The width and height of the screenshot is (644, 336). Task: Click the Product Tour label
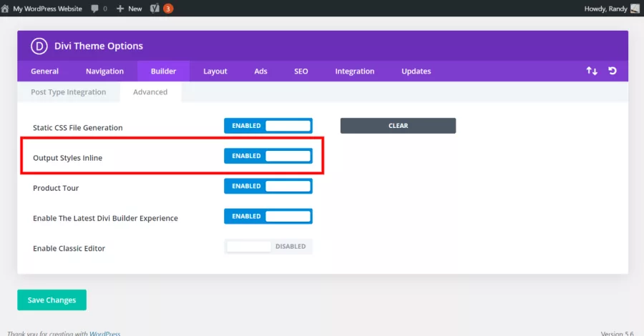coord(56,188)
